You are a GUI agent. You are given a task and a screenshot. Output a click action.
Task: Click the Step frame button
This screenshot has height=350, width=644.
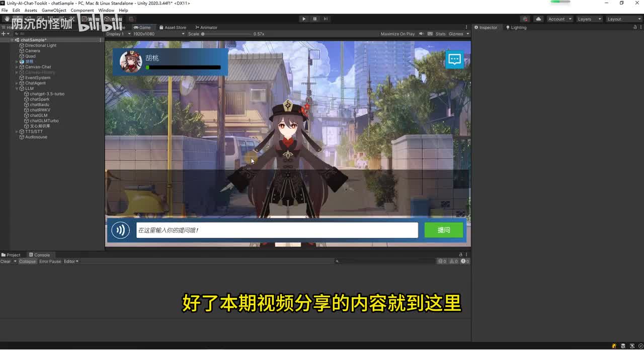click(326, 19)
